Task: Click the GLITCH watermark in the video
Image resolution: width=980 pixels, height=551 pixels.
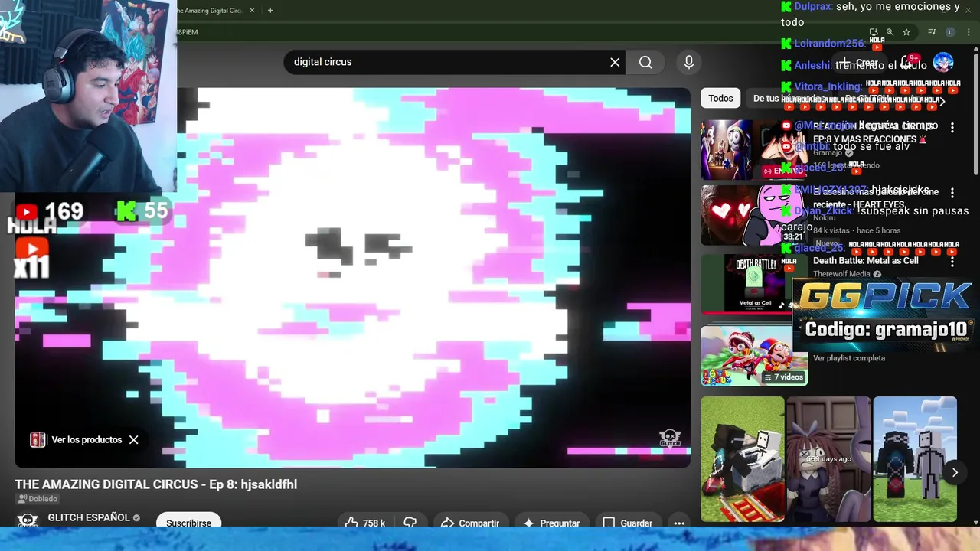Action: click(x=670, y=439)
